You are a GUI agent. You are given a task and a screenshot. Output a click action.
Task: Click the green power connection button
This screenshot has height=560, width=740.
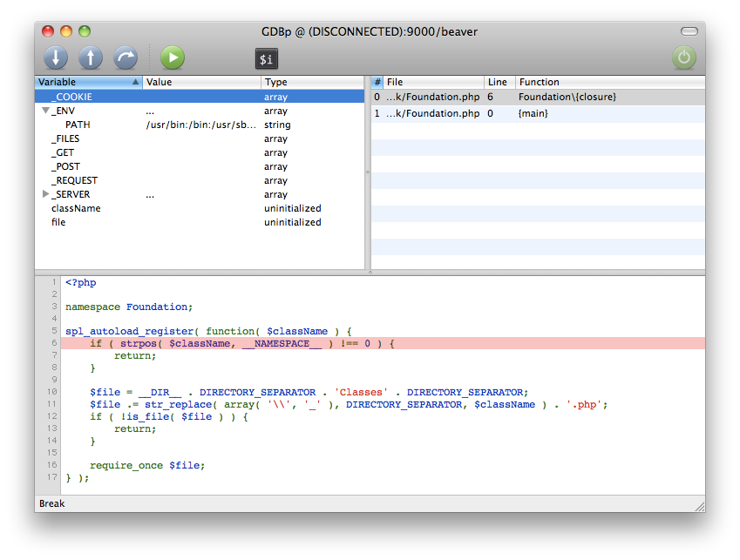(684, 58)
